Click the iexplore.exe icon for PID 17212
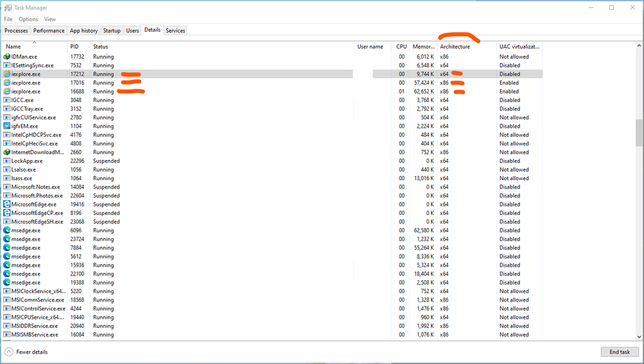644x364 pixels. tap(6, 74)
